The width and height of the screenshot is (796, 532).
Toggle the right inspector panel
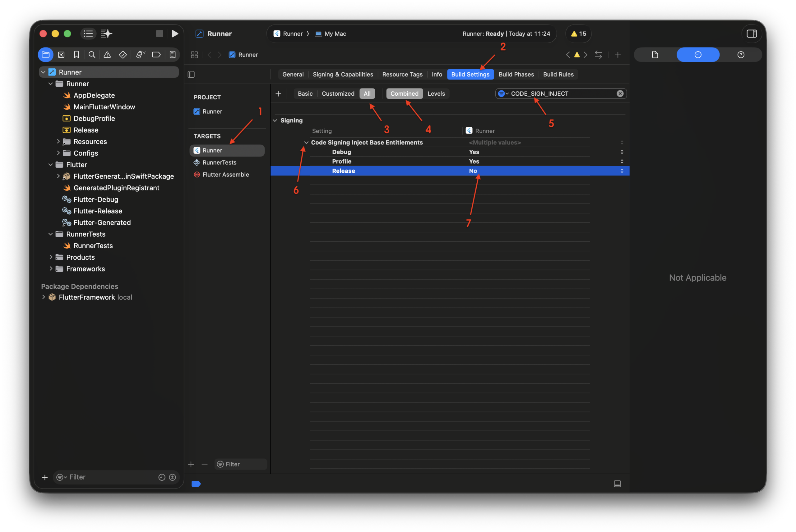[x=752, y=34]
